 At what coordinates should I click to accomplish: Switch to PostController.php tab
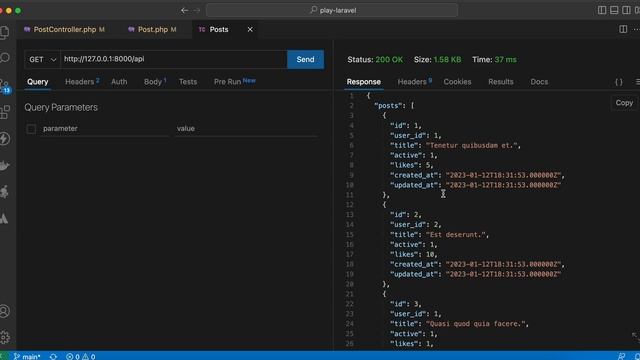click(x=64, y=29)
